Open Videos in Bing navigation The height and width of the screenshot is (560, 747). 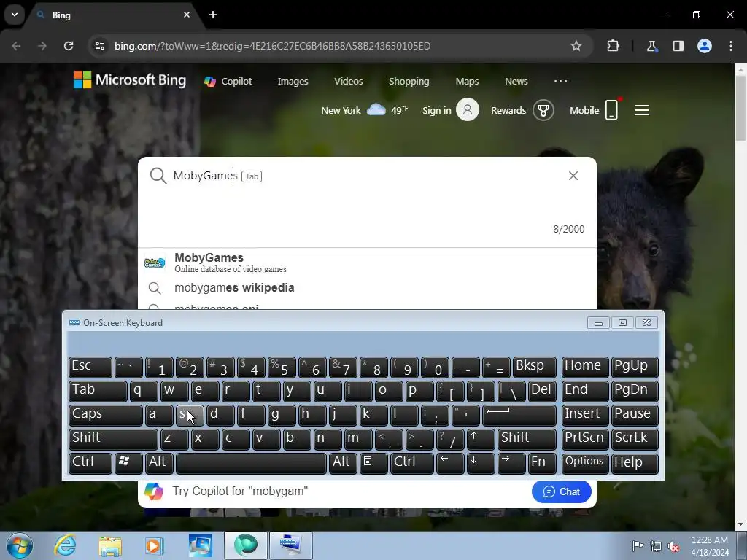click(349, 82)
